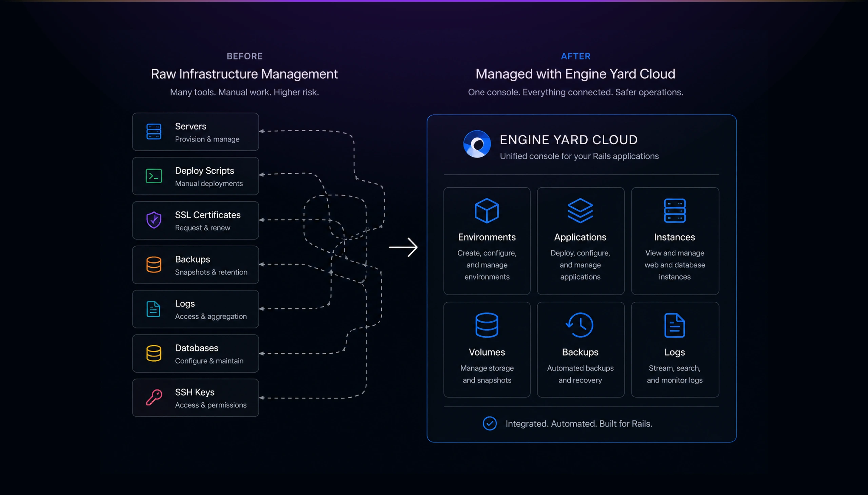
Task: Click 'Manage storage and snapshots' description
Action: [487, 374]
